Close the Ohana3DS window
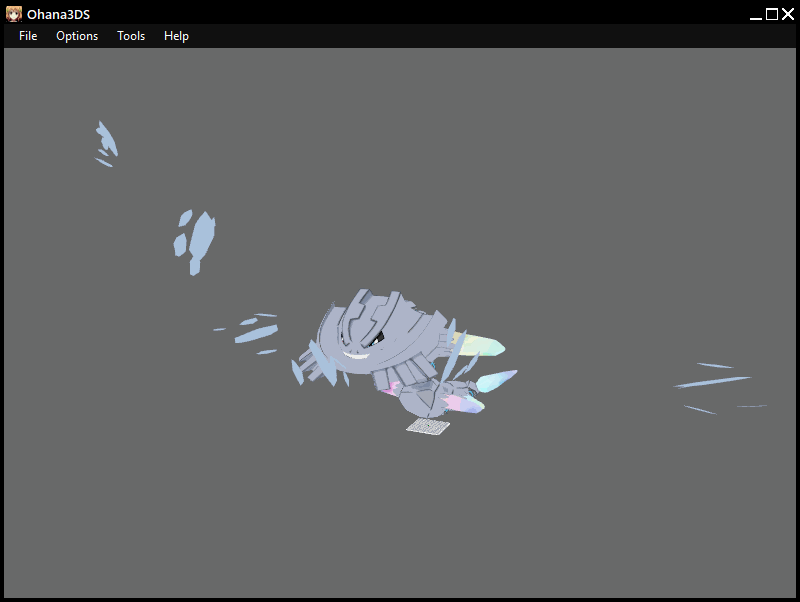Screen dimensions: 800x602 (x=788, y=14)
